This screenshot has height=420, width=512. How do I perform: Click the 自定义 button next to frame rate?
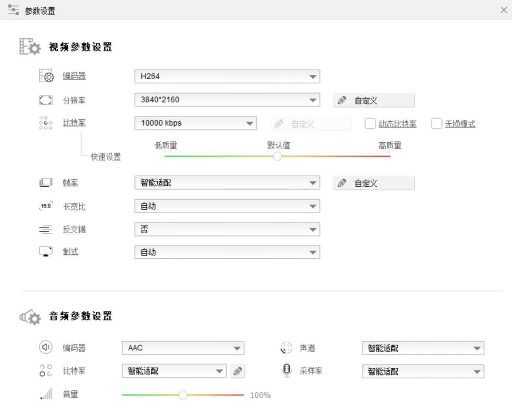(x=374, y=183)
